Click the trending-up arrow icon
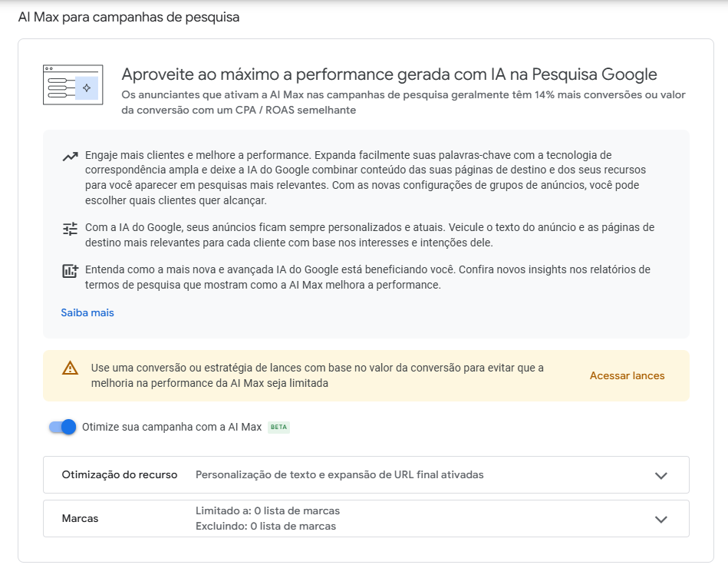The image size is (728, 578). tap(70, 157)
